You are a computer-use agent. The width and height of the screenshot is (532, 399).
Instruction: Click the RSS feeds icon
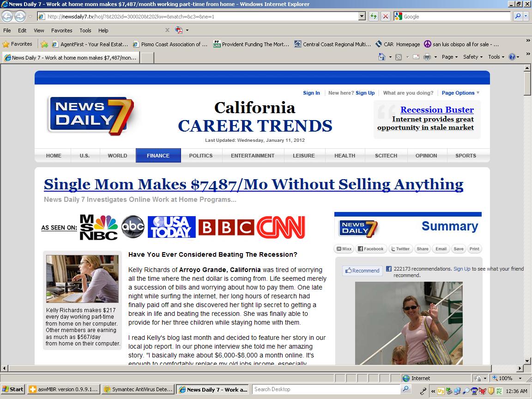pos(399,57)
